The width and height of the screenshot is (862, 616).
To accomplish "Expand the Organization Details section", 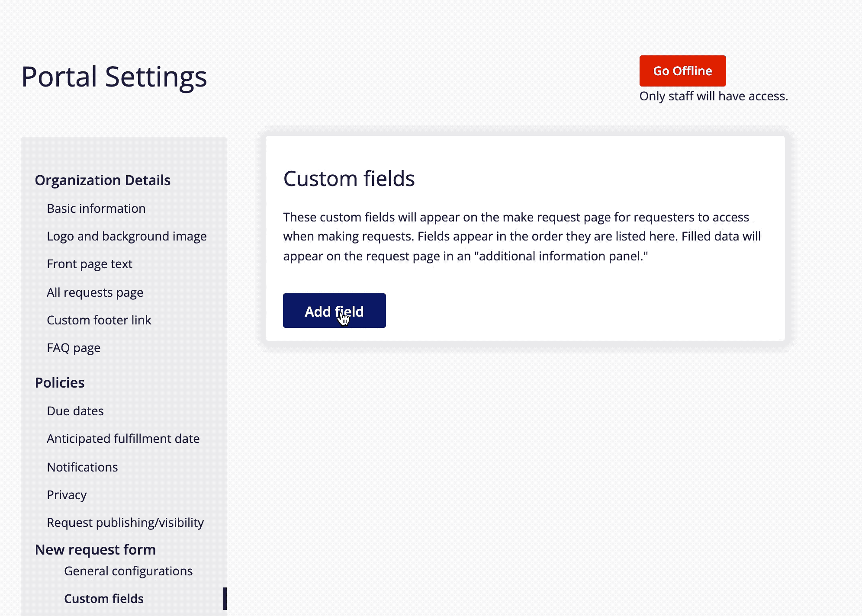I will click(x=103, y=180).
